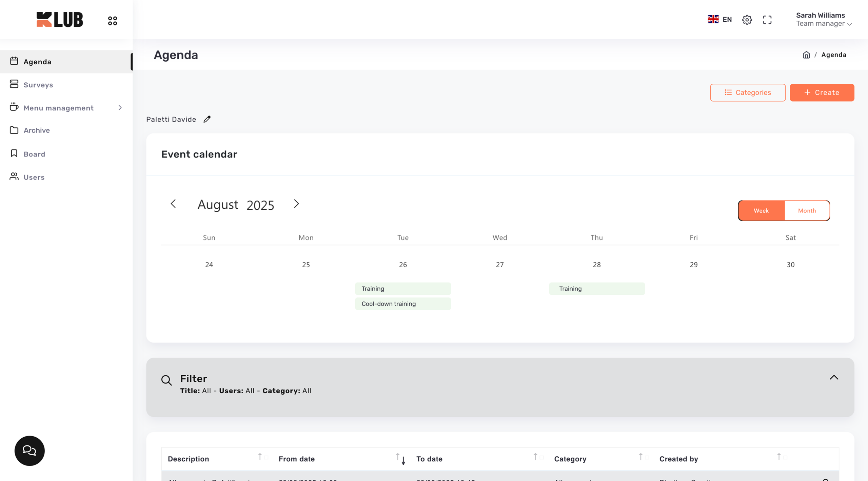The height and width of the screenshot is (481, 868).
Task: Switch calendar to Month view
Action: tap(807, 211)
